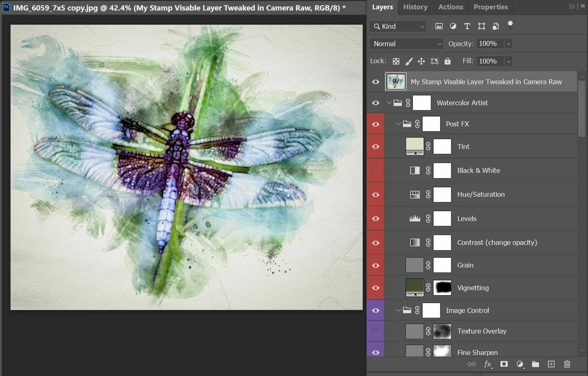Select the Layers tab
Screen dimensions: 588x376
coord(383,7)
